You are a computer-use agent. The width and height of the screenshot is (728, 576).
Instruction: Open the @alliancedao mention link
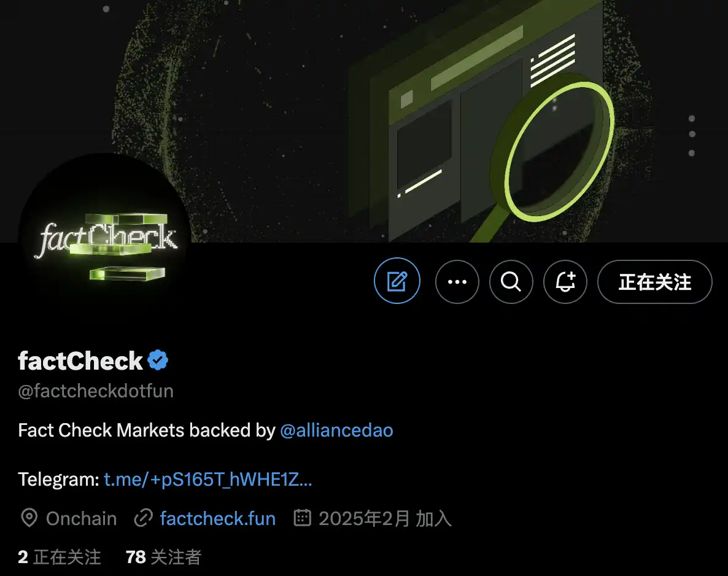coord(336,430)
